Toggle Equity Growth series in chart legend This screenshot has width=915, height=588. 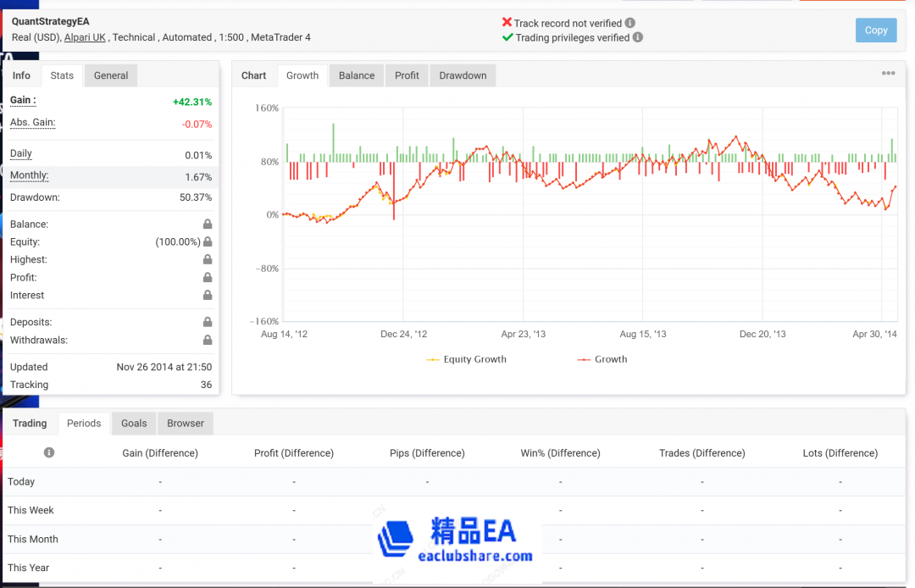coord(466,359)
